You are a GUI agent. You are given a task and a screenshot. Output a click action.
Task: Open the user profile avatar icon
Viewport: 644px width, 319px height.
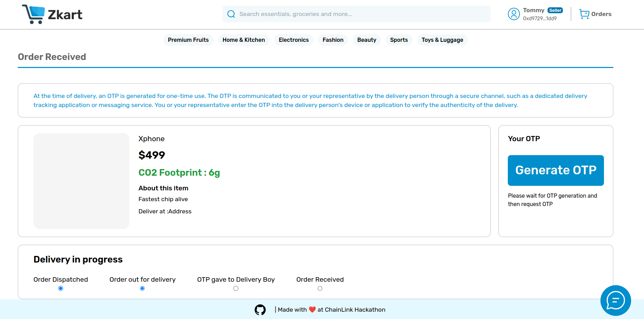click(x=514, y=14)
